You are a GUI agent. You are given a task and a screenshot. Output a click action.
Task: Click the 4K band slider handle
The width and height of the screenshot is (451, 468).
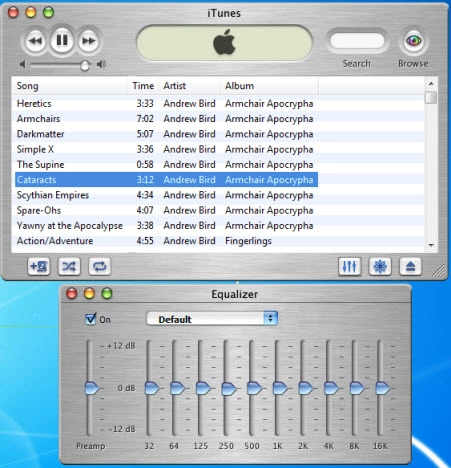331,388
